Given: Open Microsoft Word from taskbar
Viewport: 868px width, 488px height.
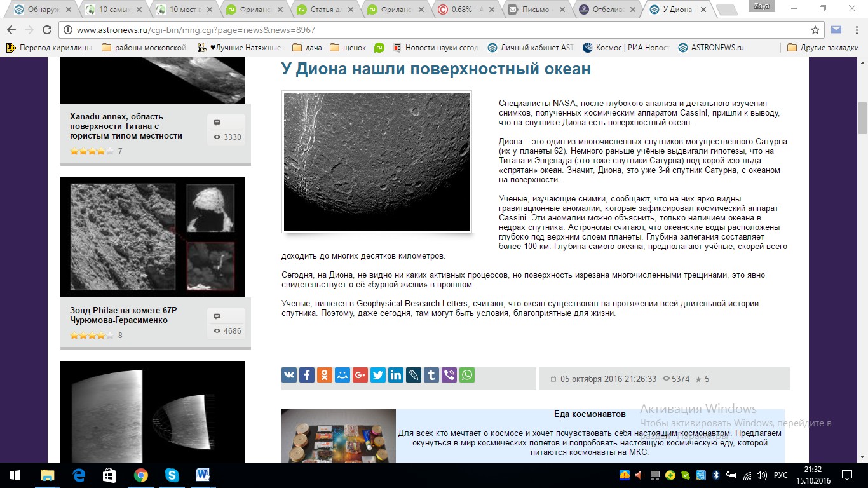Looking at the screenshot, I should (x=203, y=475).
